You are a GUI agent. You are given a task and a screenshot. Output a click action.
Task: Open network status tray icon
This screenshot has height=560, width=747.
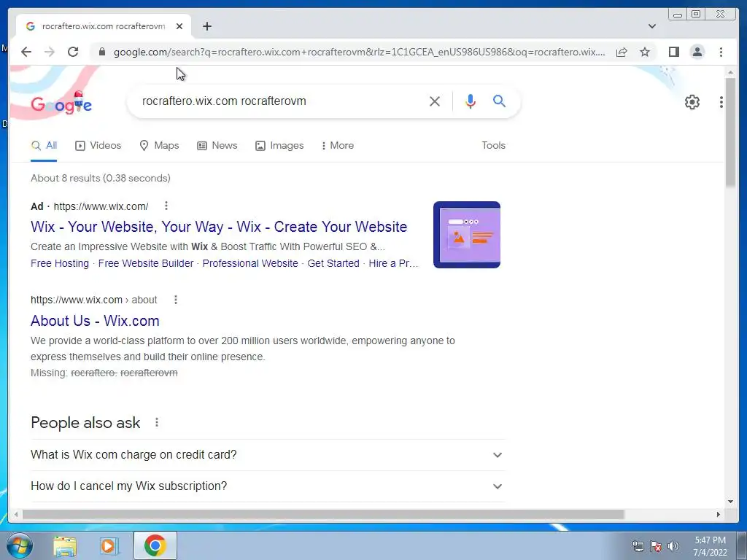[x=638, y=546]
